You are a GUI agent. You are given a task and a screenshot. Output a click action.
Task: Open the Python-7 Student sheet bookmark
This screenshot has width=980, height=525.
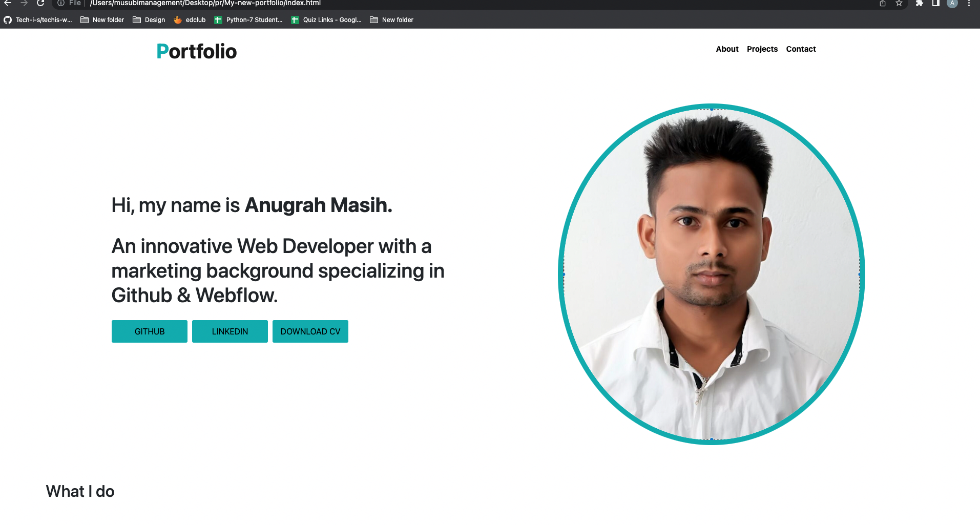click(248, 20)
